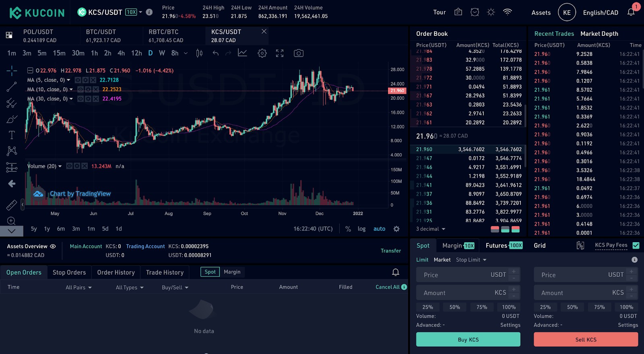Select the zoom-in magnifier tool

12,221
